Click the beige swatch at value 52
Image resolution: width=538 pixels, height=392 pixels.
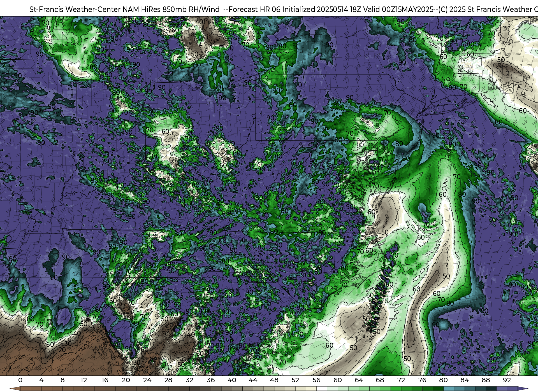coord(301,389)
